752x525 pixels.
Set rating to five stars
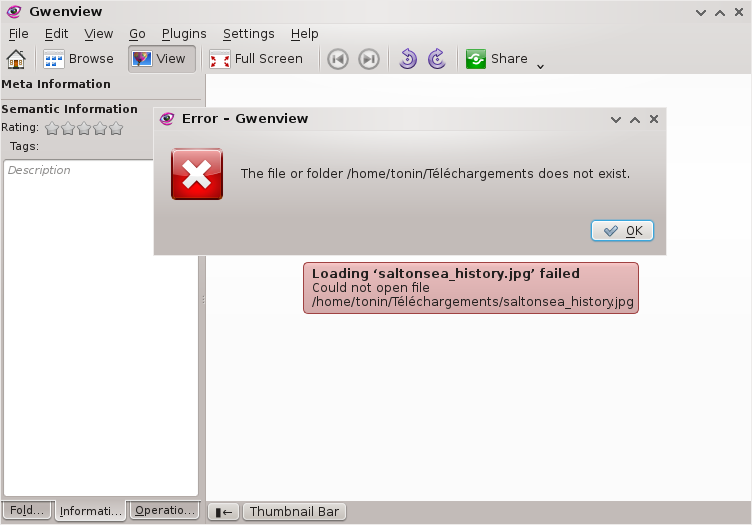point(116,128)
